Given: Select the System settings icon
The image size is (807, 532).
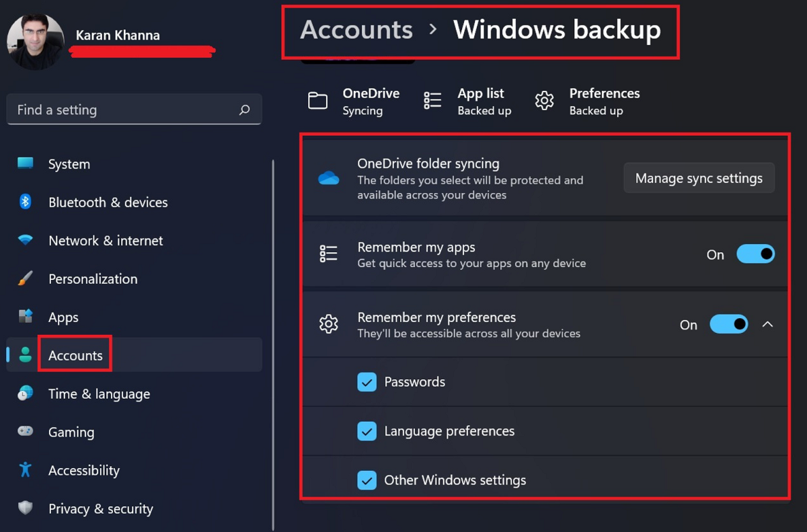Looking at the screenshot, I should [24, 163].
